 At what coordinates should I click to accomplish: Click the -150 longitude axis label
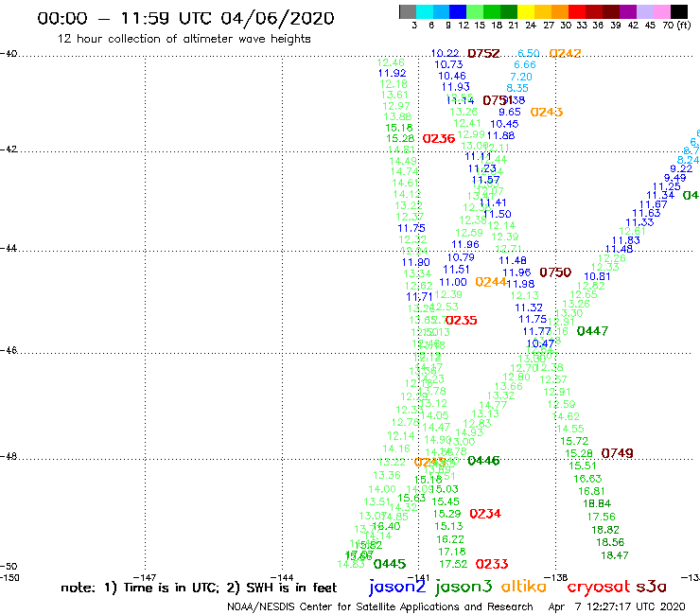tap(9, 578)
